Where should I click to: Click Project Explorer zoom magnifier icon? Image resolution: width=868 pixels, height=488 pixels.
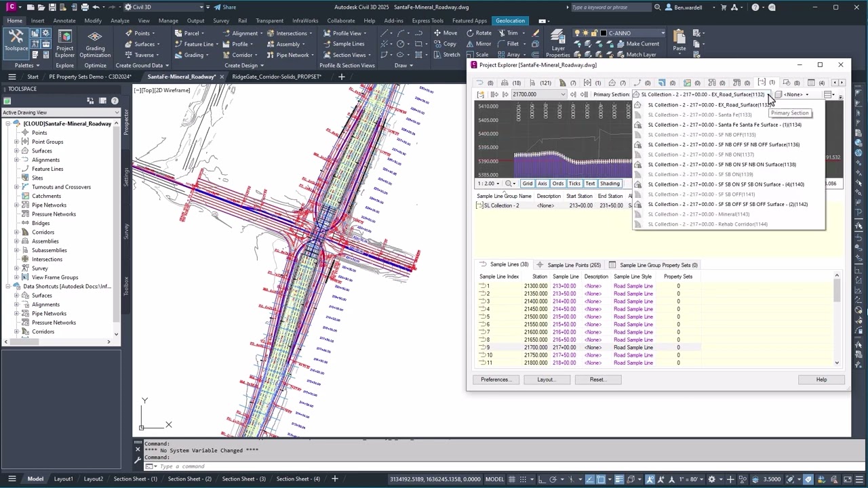click(x=509, y=184)
